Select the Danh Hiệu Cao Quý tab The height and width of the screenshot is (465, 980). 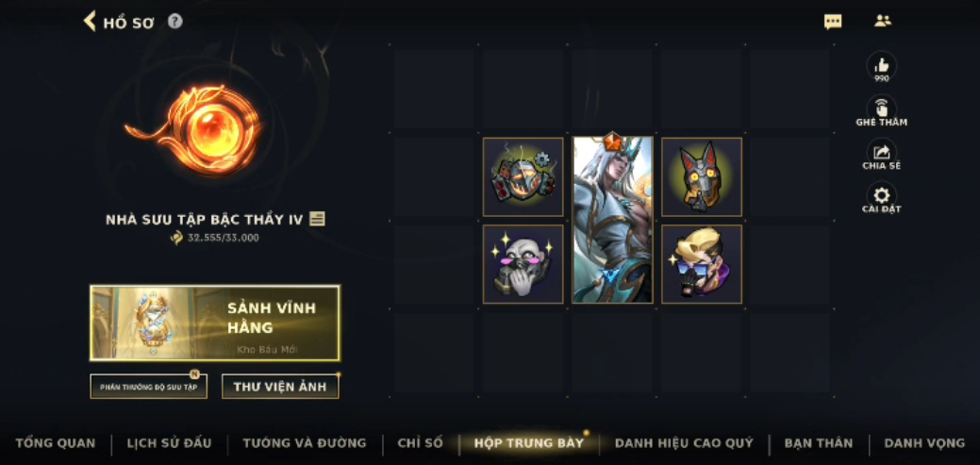tap(684, 443)
